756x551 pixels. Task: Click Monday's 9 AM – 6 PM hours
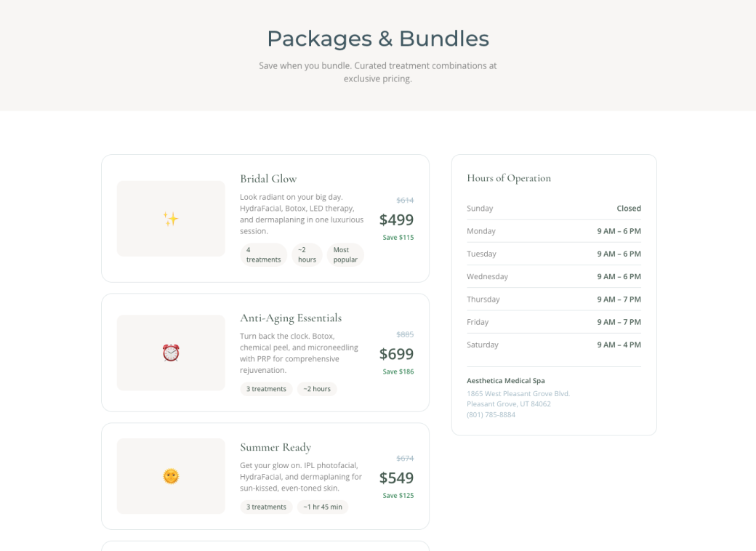619,231
